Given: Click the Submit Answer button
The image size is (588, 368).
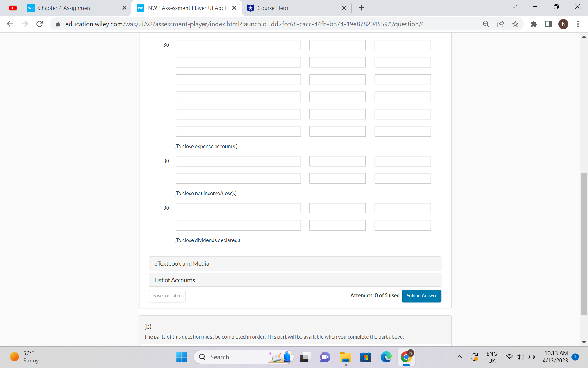Looking at the screenshot, I should pyautogui.click(x=421, y=296).
